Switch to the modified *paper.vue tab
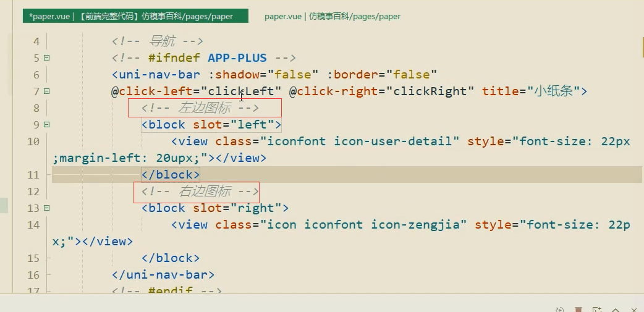 tap(135, 16)
